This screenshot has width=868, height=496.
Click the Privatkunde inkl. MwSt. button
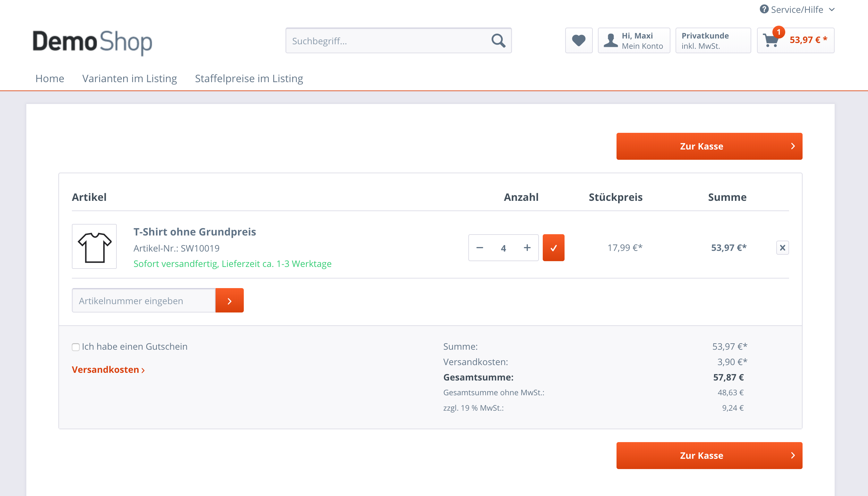[x=713, y=40]
